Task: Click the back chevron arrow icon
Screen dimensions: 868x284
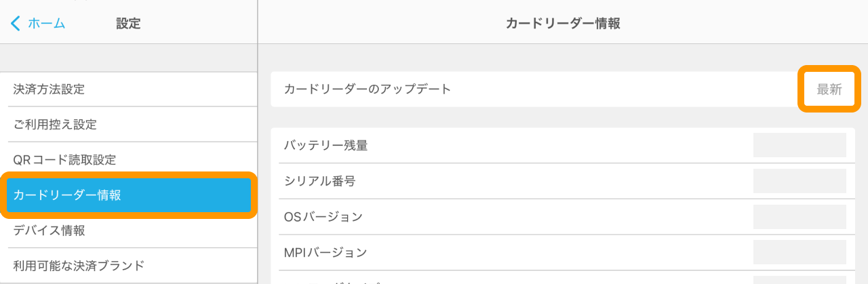Action: point(16,24)
